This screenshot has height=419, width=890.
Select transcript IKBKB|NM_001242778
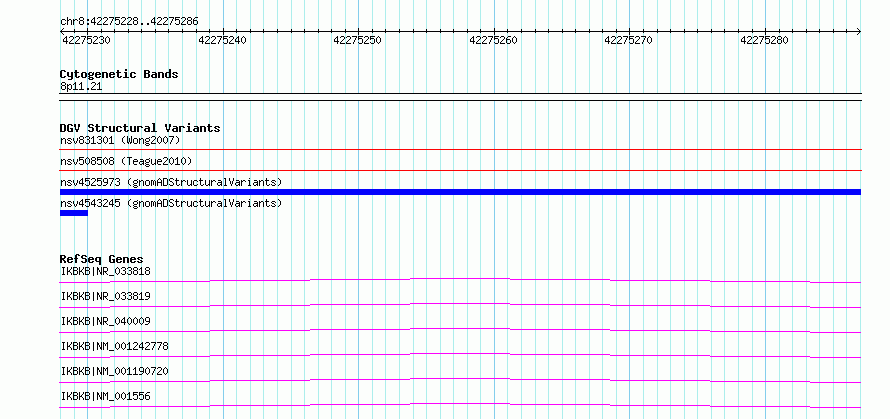[x=115, y=346]
